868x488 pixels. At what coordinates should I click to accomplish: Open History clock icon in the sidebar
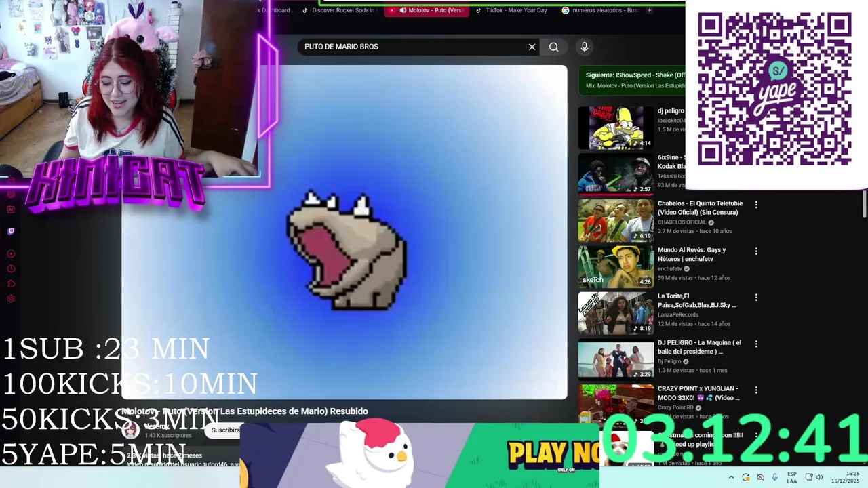[11, 268]
